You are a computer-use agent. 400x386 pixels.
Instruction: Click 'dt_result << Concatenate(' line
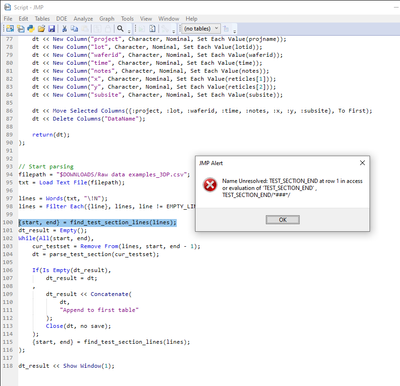tap(89, 294)
